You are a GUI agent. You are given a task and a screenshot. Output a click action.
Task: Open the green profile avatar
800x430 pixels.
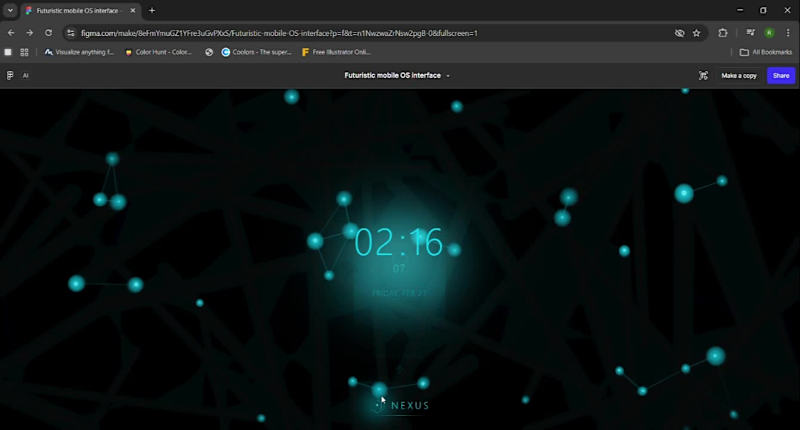point(769,33)
